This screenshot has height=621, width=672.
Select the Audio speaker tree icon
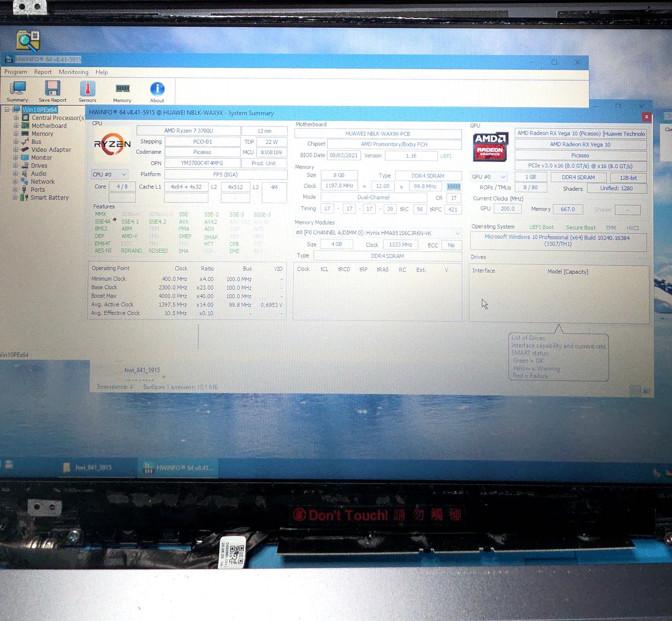pyautogui.click(x=25, y=174)
